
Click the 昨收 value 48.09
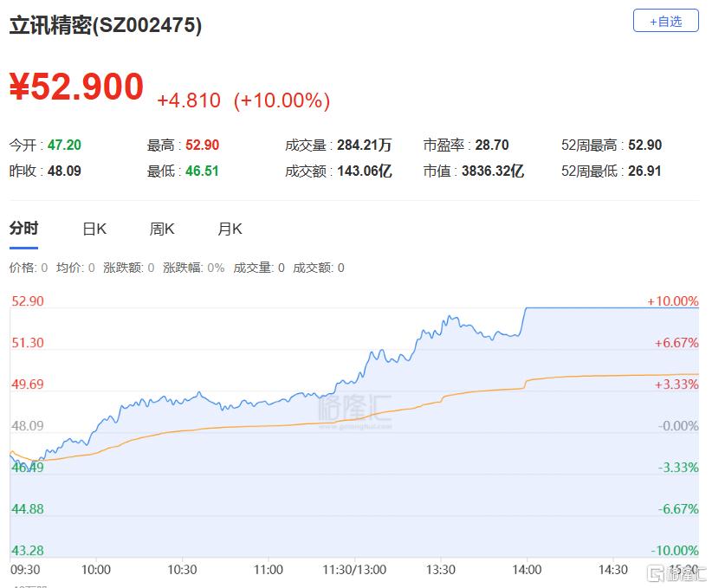click(x=64, y=171)
